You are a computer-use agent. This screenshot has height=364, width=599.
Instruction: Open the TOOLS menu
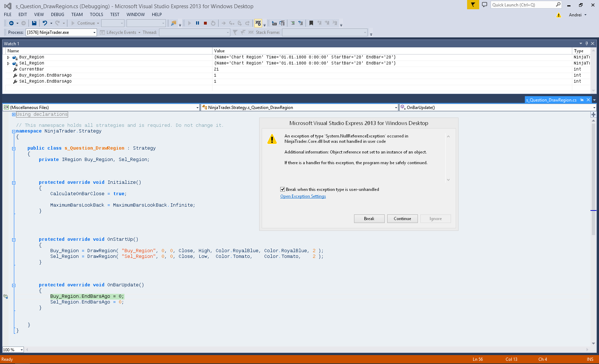tap(96, 15)
